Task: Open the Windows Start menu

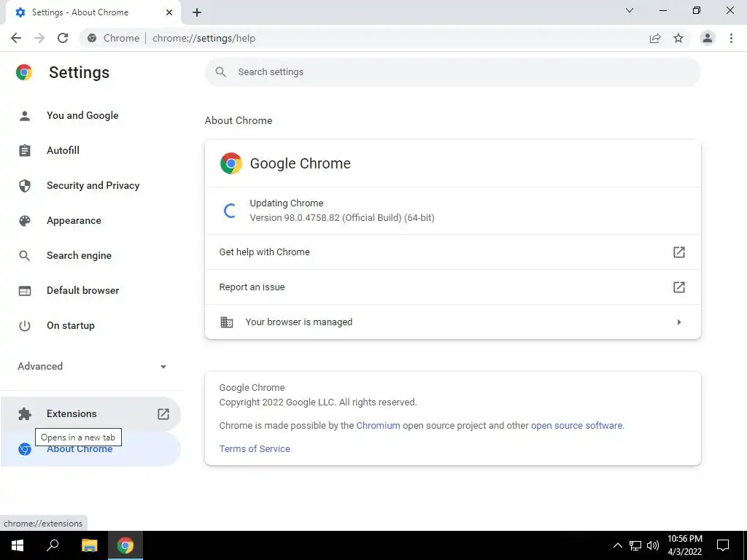Action: pos(18,545)
